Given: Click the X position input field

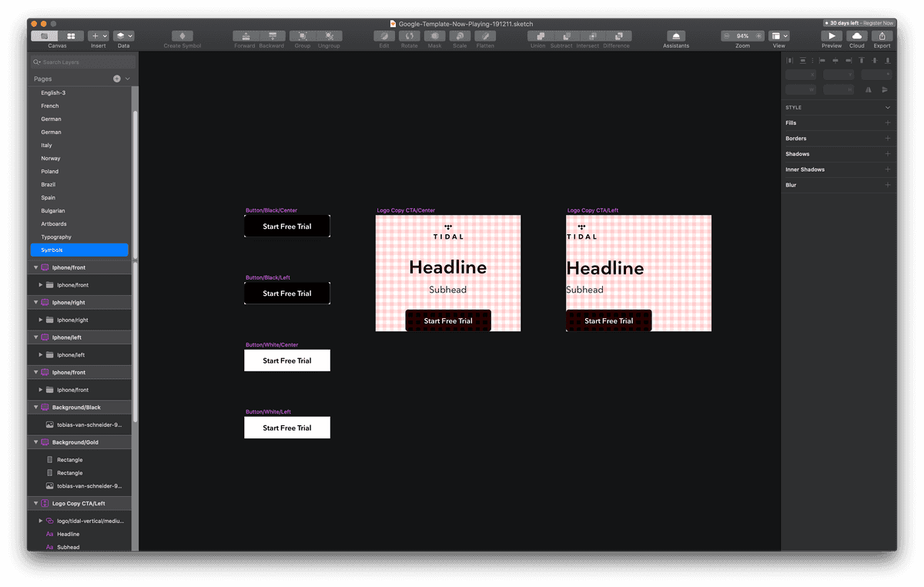Looking at the screenshot, I should pos(801,75).
